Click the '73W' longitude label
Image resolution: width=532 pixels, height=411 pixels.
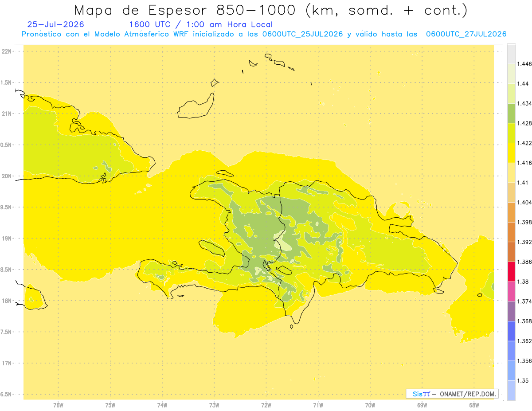pyautogui.click(x=214, y=405)
